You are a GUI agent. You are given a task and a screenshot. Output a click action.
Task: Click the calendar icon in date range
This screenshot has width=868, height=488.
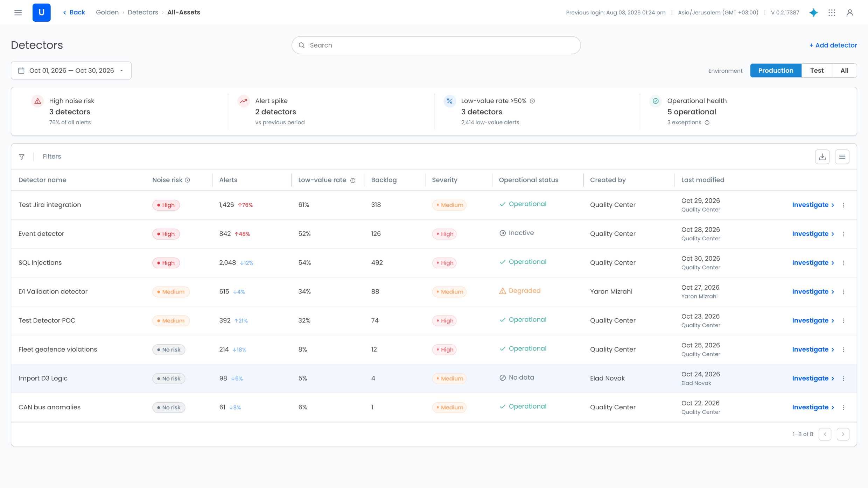pos(21,71)
